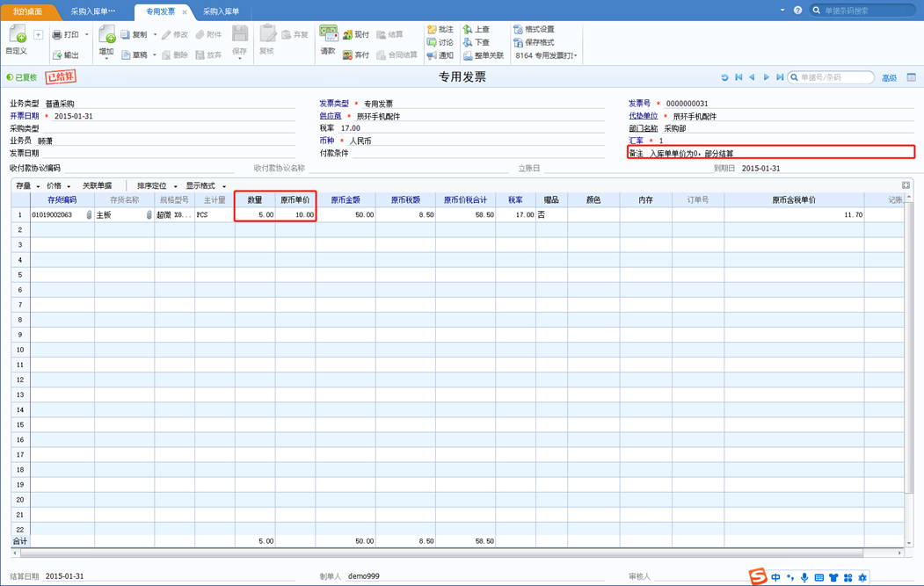Click the 弃复 un-review icon
The width and height of the screenshot is (924, 586).
pos(287,35)
